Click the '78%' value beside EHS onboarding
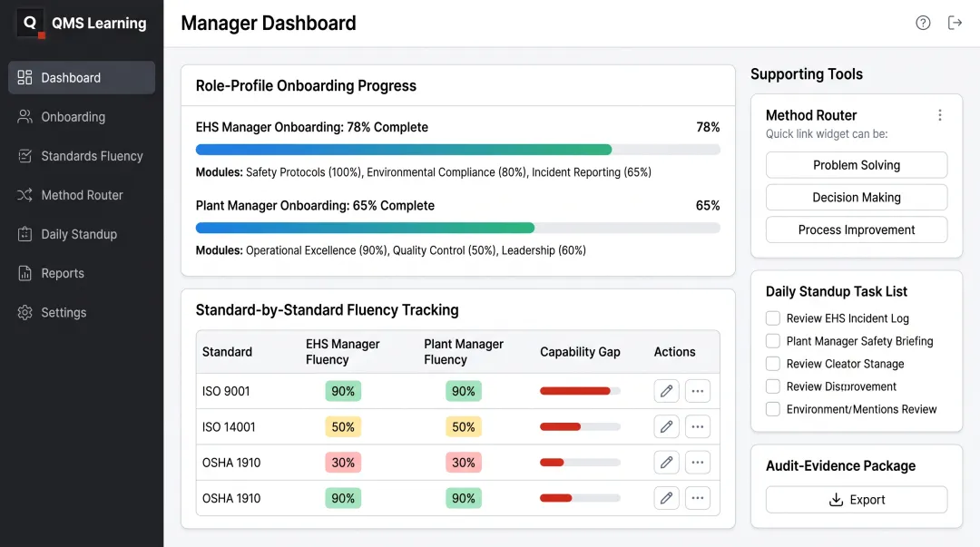Image resolution: width=980 pixels, height=547 pixels. coord(708,127)
